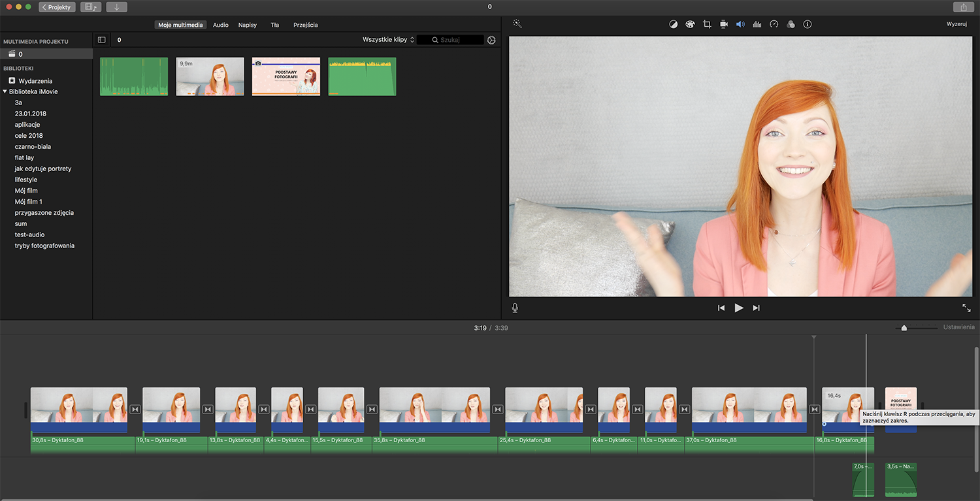The height and width of the screenshot is (501, 980).
Task: Open noise reduction and equalizer tool
Action: click(757, 24)
